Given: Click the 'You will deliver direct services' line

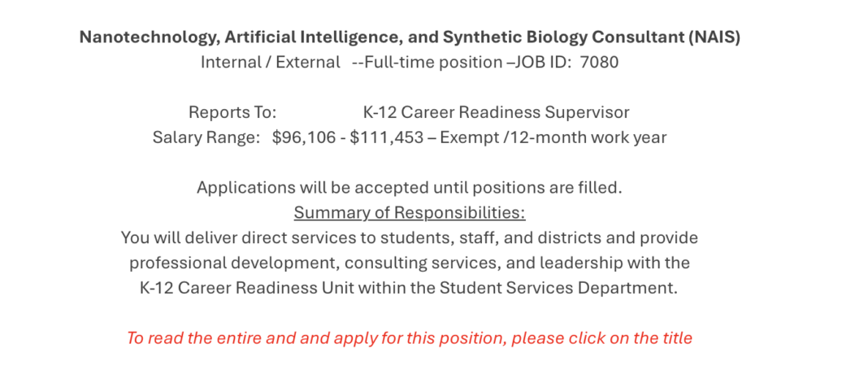Looking at the screenshot, I should [409, 238].
